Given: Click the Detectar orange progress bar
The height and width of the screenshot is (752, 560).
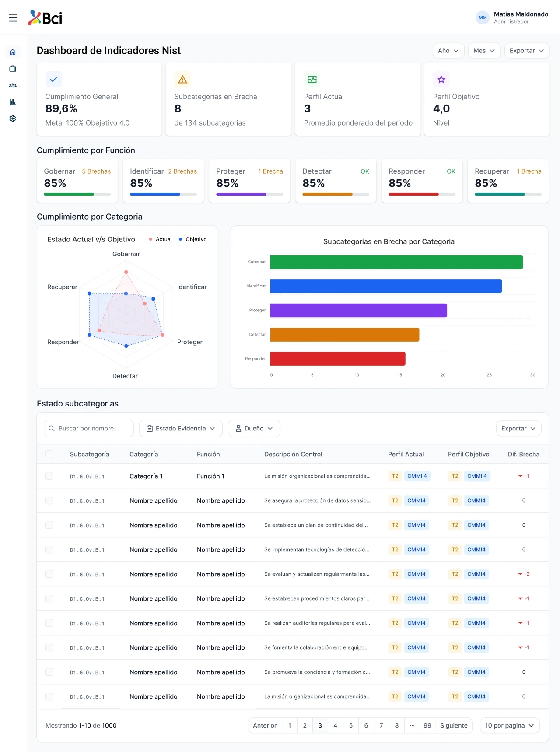Looking at the screenshot, I should 336,194.
